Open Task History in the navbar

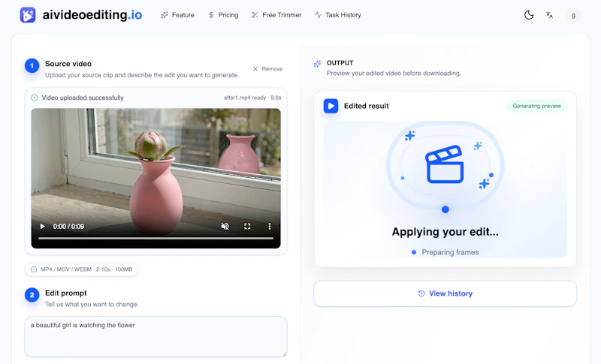click(x=337, y=15)
